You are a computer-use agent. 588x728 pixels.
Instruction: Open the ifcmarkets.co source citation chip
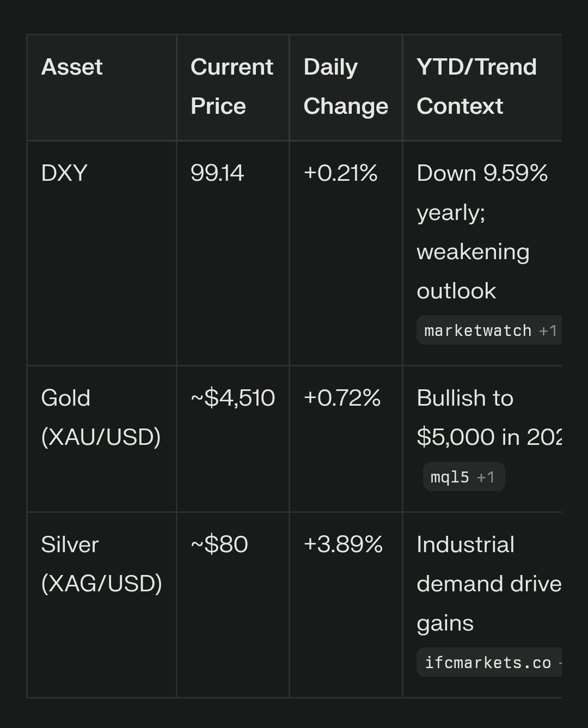point(488,663)
